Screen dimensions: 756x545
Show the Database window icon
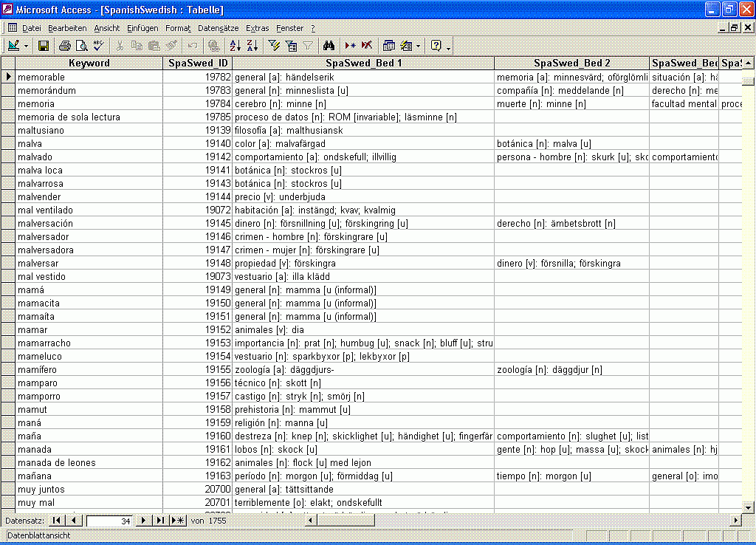[388, 46]
